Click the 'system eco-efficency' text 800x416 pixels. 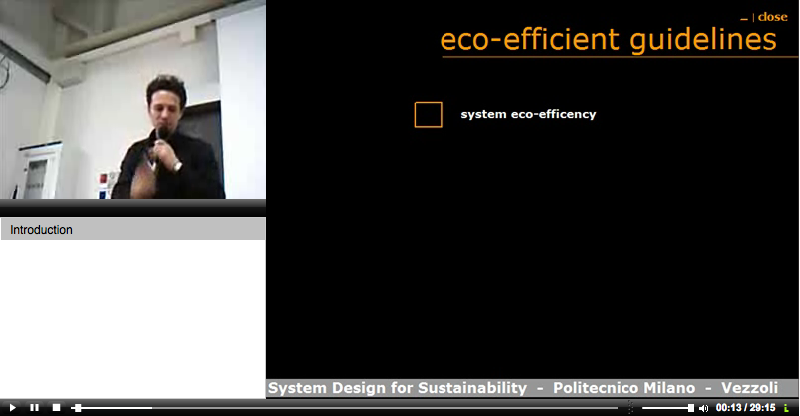(x=528, y=114)
